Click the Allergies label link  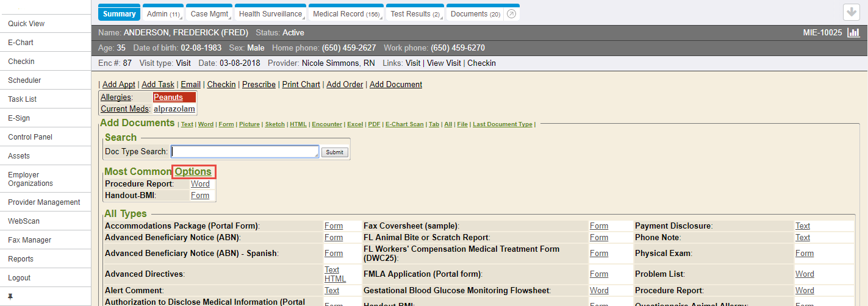116,98
